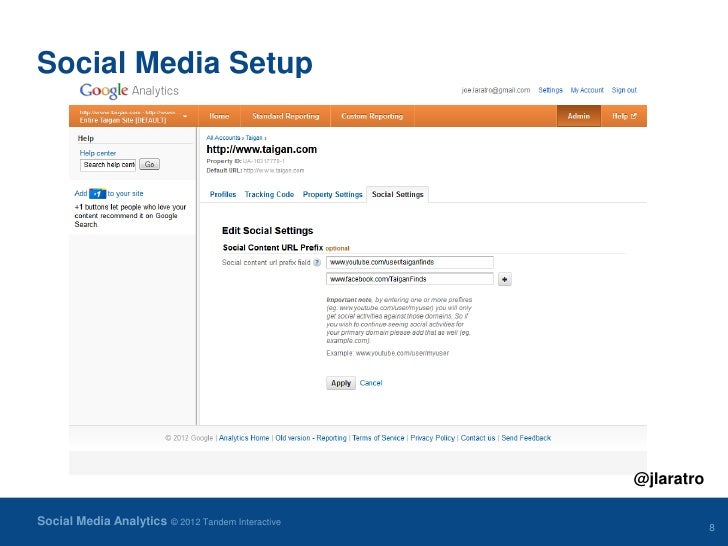Open the My Account link
Viewport: 728px width, 546px height.
pyautogui.click(x=587, y=90)
